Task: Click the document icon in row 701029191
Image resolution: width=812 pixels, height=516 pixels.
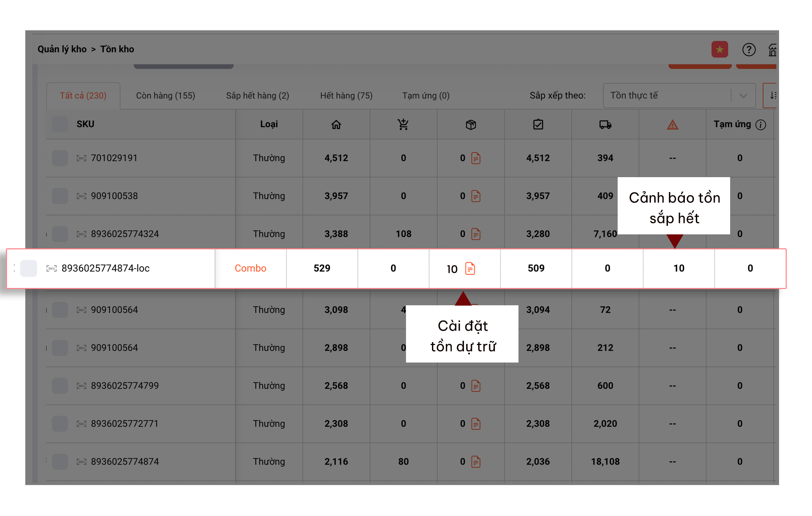Action: [476, 158]
